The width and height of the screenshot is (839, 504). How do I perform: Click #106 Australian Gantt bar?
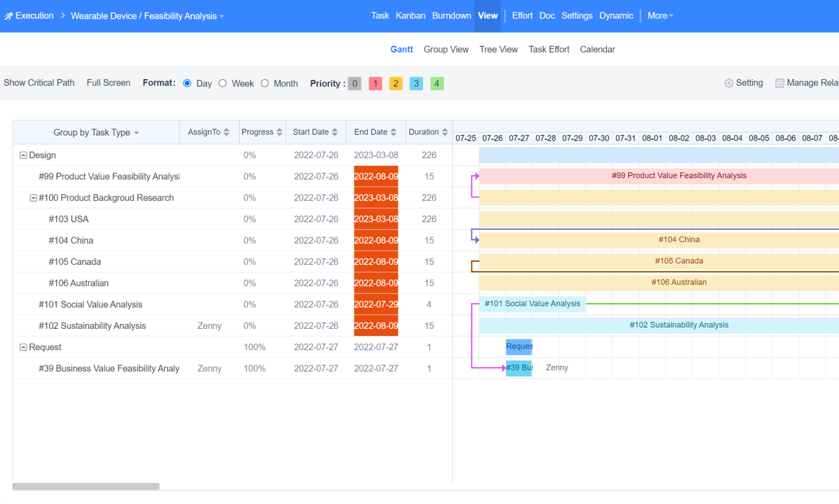coord(659,282)
